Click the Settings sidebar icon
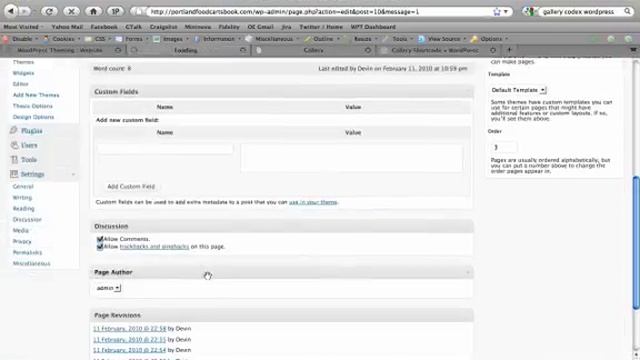 (14, 174)
